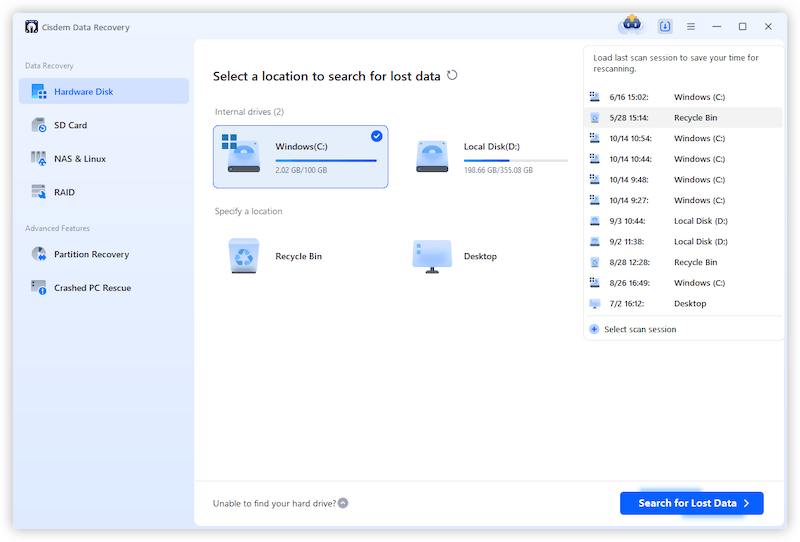Click the recycle icon of the 8/28 12:28 session
The image size is (800, 542).
coord(594,262)
